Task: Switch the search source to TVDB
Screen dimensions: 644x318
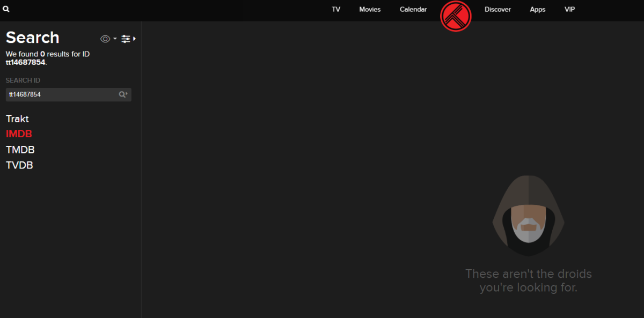Action: click(x=19, y=165)
